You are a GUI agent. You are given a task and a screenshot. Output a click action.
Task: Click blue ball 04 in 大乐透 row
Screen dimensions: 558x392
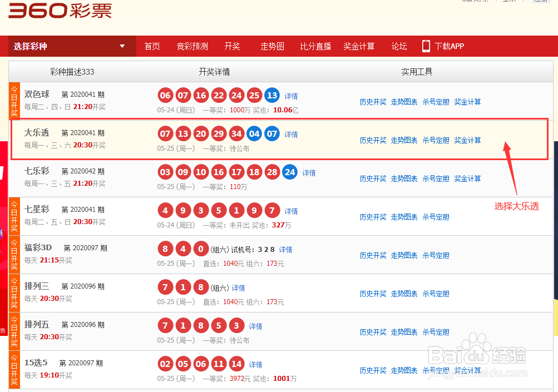[254, 134]
